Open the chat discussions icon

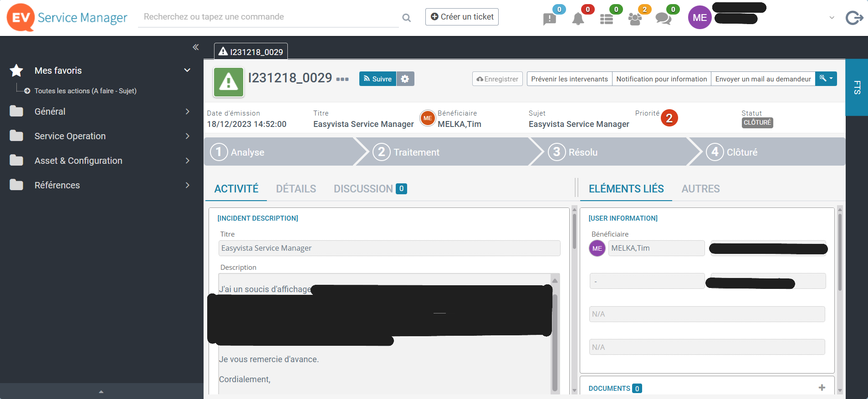[663, 19]
